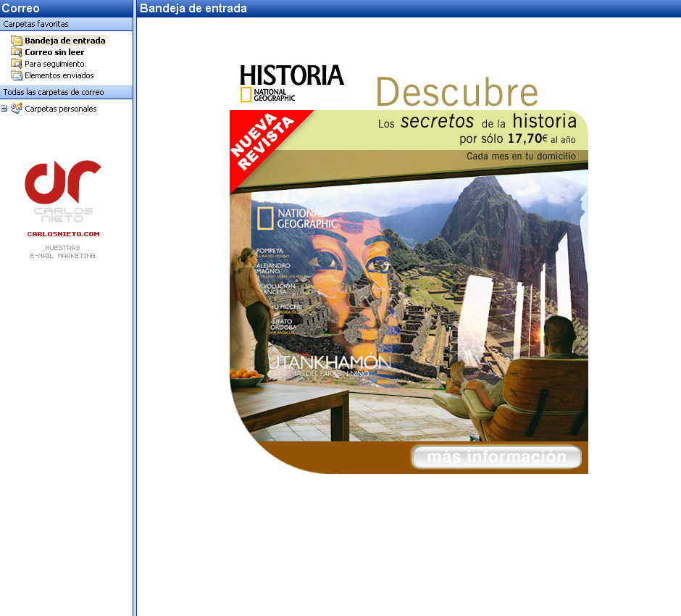Click the Carlos Nieto logo

click(63, 191)
